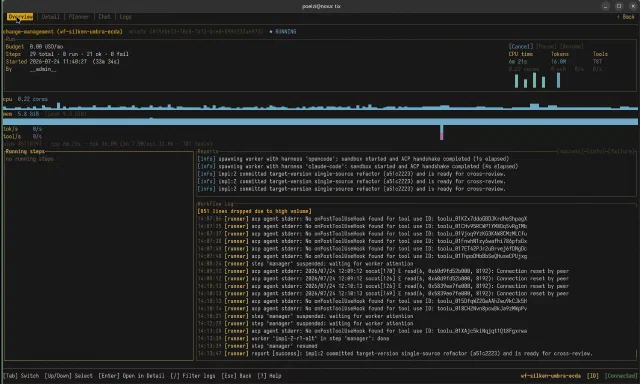Select log line for tool ID toolu_01KZx7ddoG8DJKrdHeShpegX
The width and height of the screenshot is (640, 384).
pos(362,219)
